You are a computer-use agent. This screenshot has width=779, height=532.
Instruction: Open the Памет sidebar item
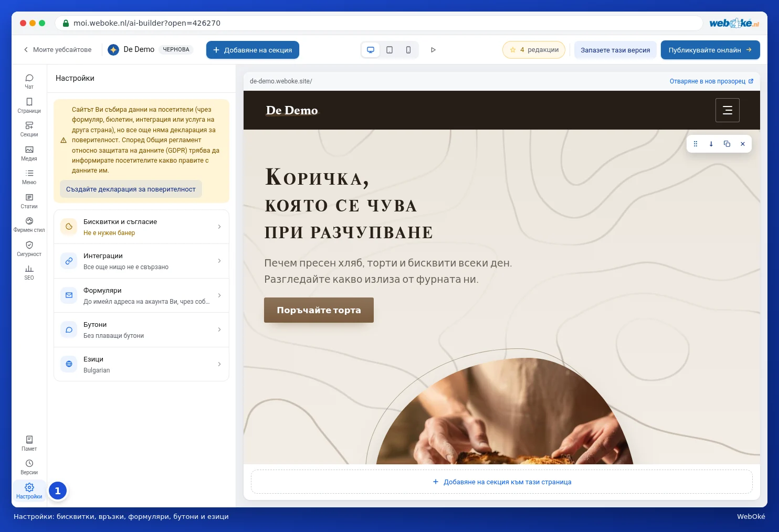tap(29, 443)
